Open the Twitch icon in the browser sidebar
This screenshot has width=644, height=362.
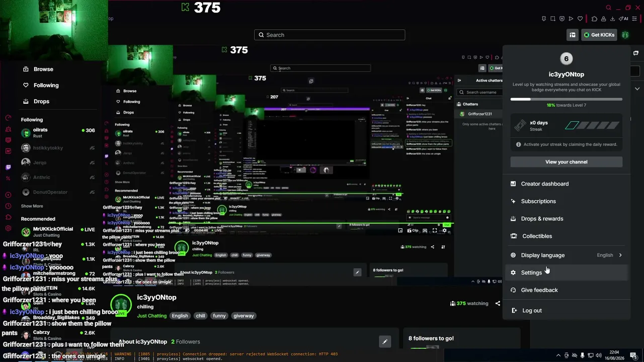[8, 167]
